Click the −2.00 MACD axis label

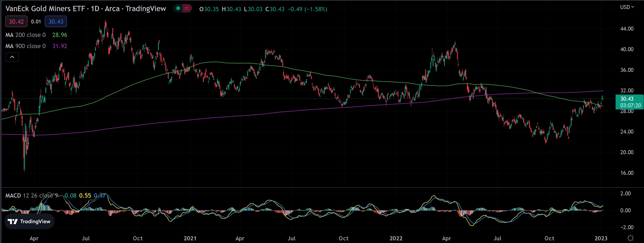(x=627, y=227)
